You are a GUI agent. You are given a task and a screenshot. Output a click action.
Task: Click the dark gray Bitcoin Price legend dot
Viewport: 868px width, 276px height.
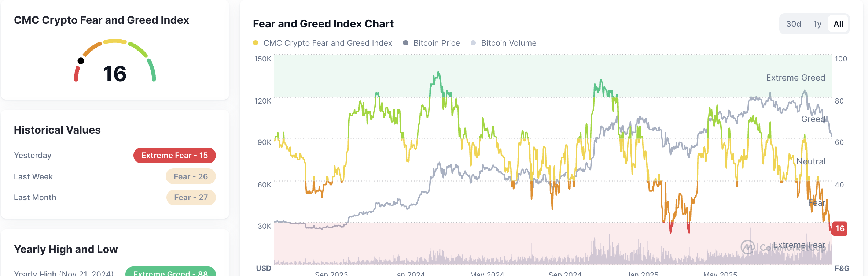pyautogui.click(x=406, y=43)
